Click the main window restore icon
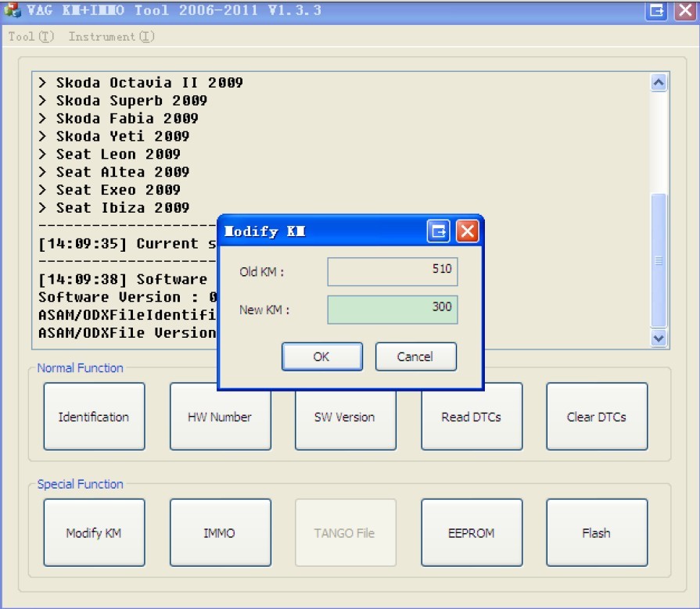The width and height of the screenshot is (700, 609). coord(656,10)
